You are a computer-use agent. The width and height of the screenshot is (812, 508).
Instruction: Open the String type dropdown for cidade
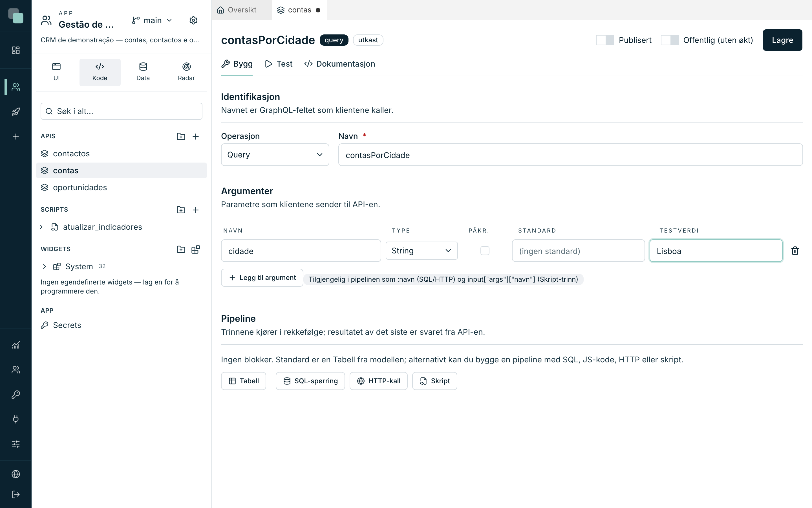pos(422,251)
